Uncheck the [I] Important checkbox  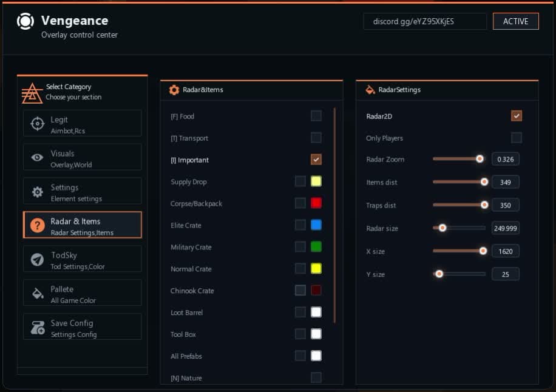tap(316, 160)
